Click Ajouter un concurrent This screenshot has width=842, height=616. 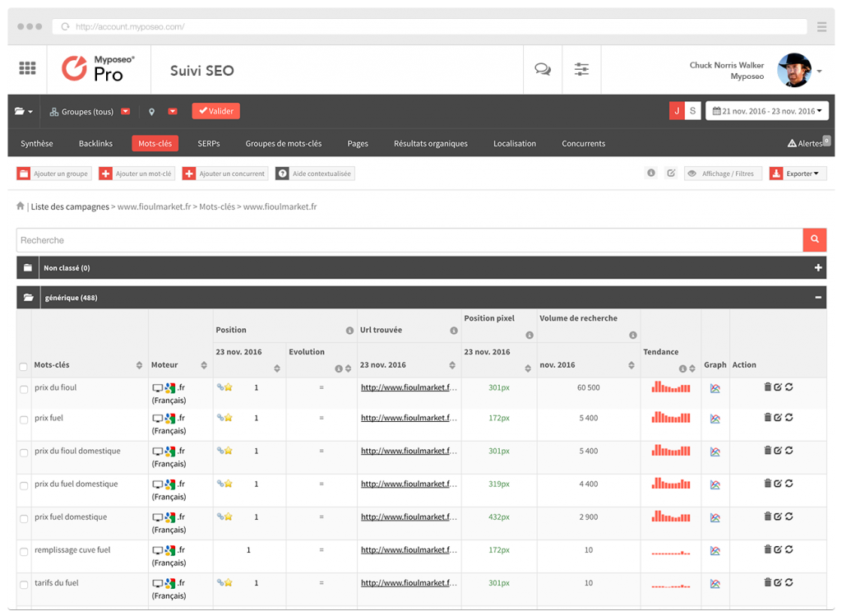(x=225, y=173)
